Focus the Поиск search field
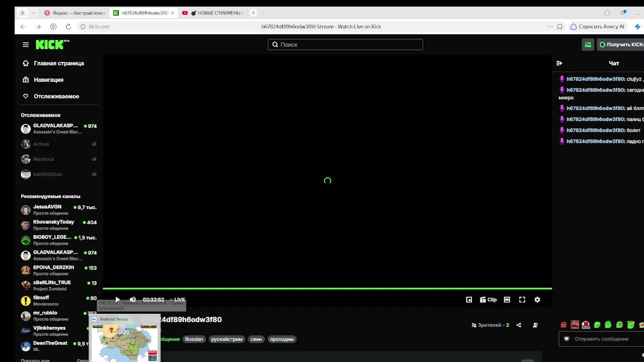644x362 pixels. (345, 45)
